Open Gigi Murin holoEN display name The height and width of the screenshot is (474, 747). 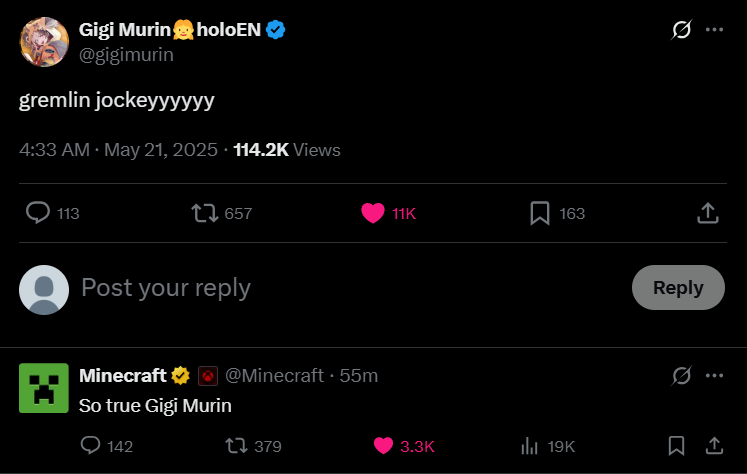coord(170,30)
